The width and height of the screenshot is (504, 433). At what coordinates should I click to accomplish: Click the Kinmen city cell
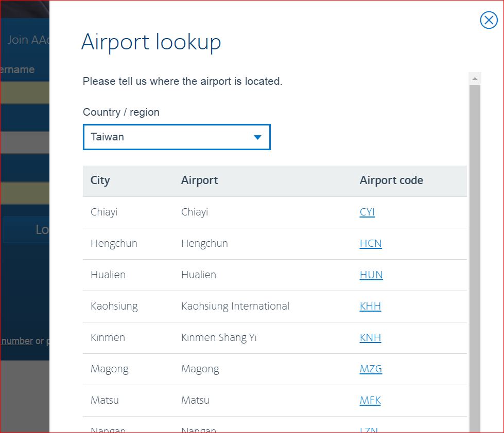[x=108, y=338]
